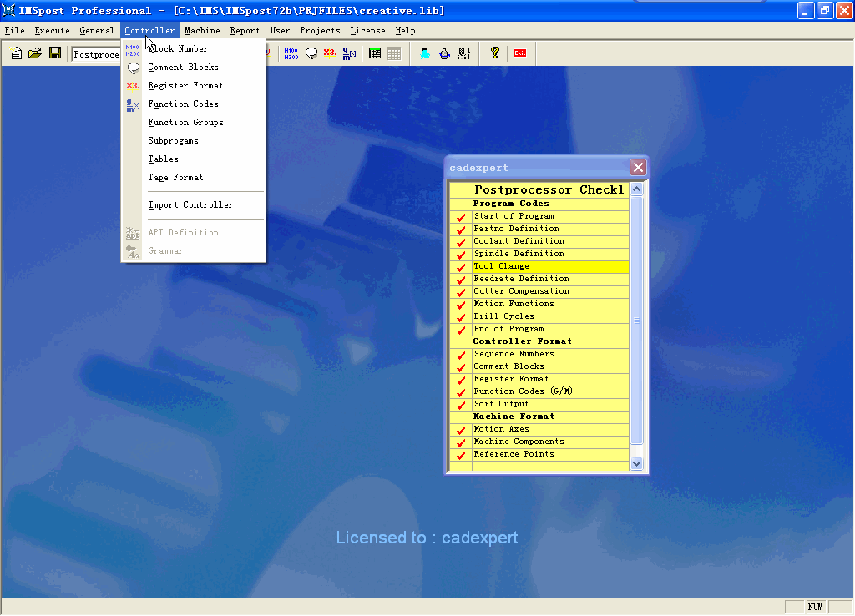Click the gray grid toolbar icon
The width and height of the screenshot is (855, 616).
coord(394,53)
